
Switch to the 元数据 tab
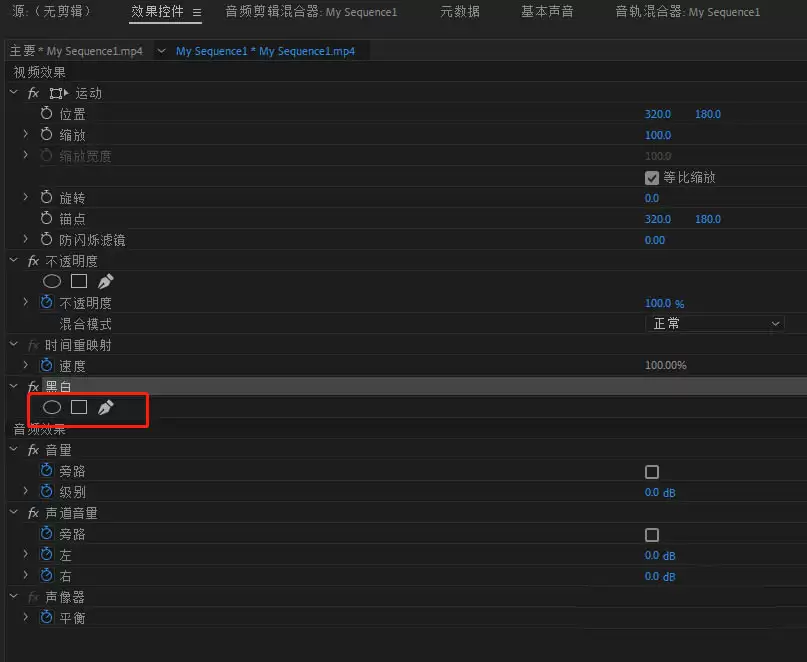point(460,12)
